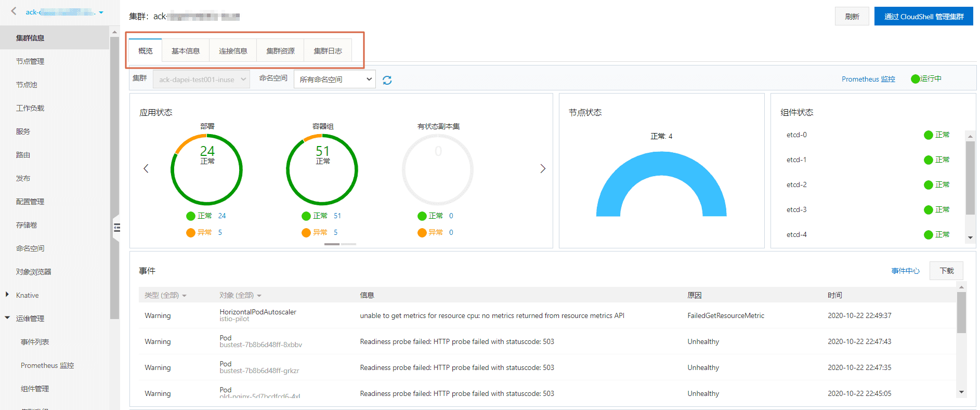The height and width of the screenshot is (410, 980).
Task: Click the events download button
Action: [947, 271]
